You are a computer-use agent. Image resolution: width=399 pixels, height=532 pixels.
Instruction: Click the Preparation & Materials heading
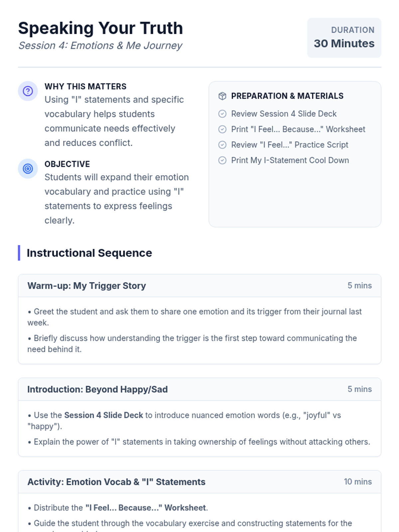pyautogui.click(x=287, y=96)
